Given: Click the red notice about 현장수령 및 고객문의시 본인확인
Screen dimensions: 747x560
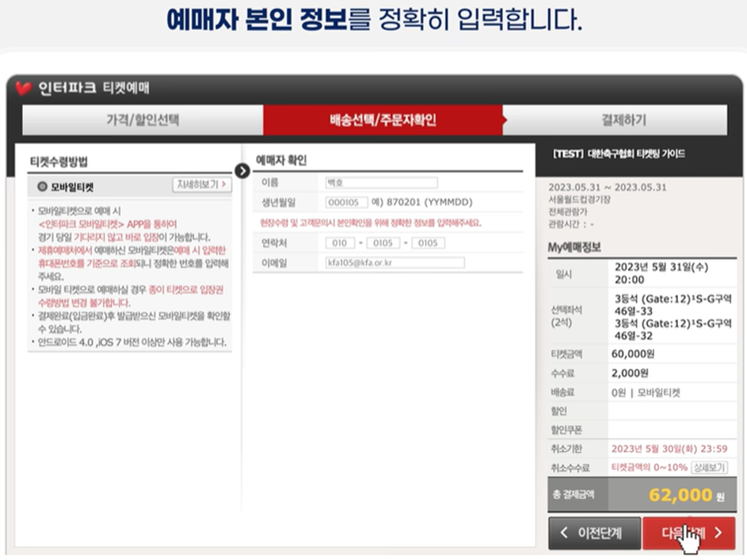Looking at the screenshot, I should (x=371, y=223).
